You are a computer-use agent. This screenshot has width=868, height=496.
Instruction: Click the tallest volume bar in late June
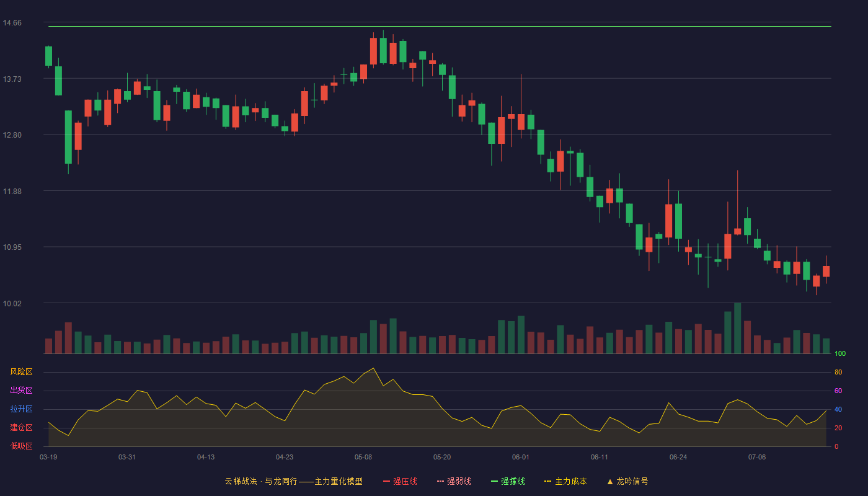pyautogui.click(x=737, y=328)
